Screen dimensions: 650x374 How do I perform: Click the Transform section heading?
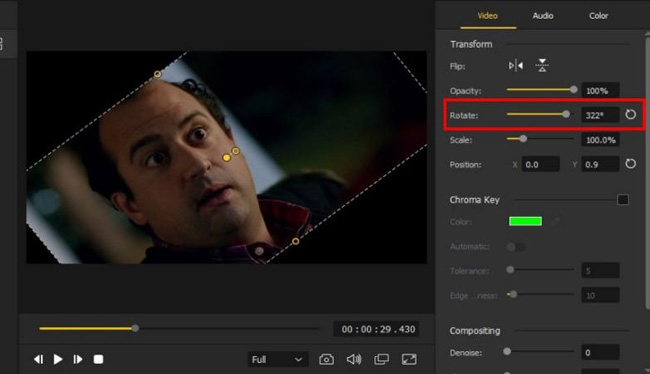coord(471,44)
